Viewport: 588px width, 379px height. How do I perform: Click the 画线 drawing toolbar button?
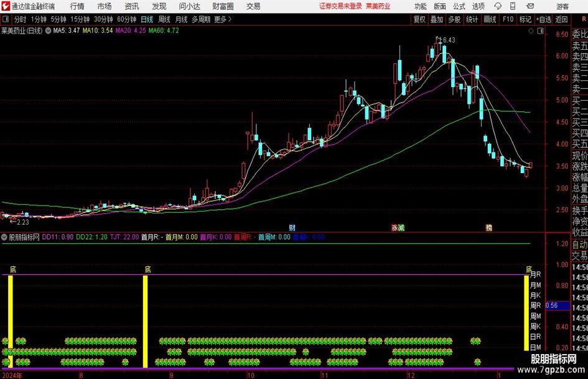click(490, 19)
